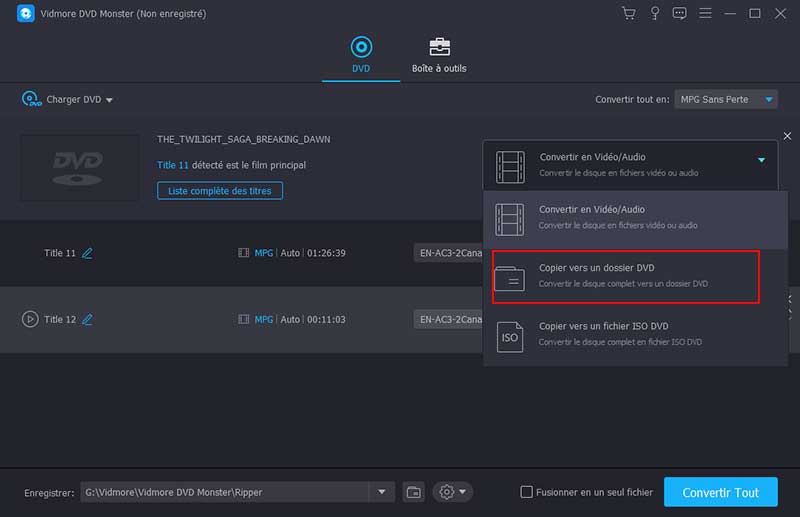Screen dimensions: 800x517
Task: Click the DVD folder icon in menu
Action: [509, 278]
